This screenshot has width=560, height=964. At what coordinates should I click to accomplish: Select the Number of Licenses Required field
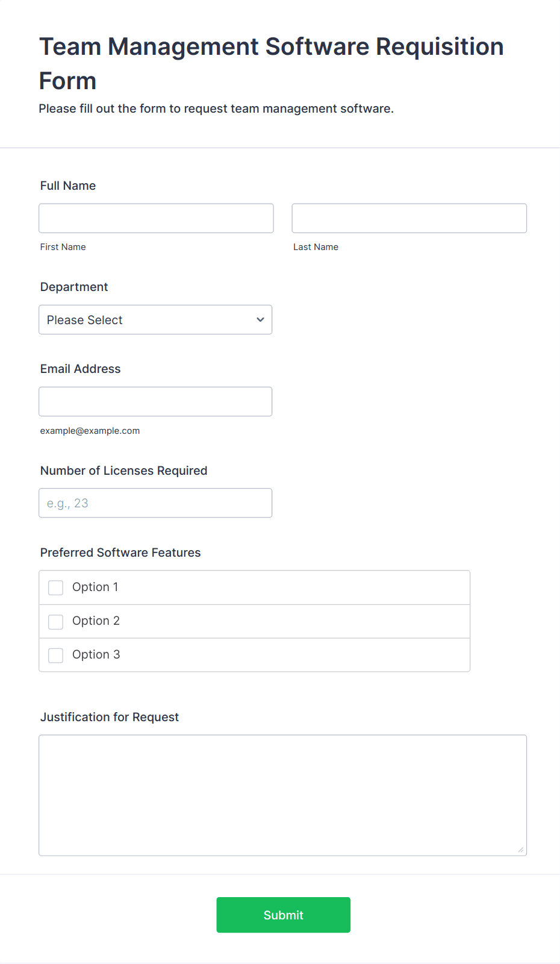pos(155,503)
